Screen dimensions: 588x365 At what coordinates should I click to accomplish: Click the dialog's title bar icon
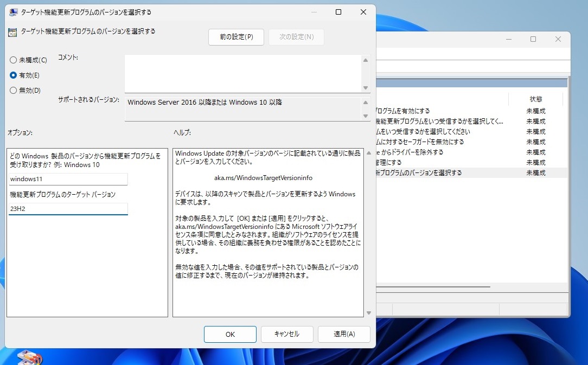[x=13, y=12]
